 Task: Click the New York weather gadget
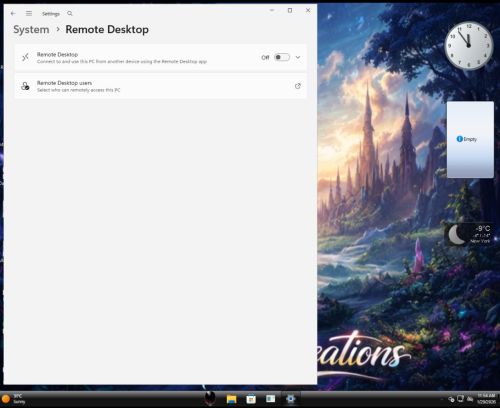click(x=470, y=234)
